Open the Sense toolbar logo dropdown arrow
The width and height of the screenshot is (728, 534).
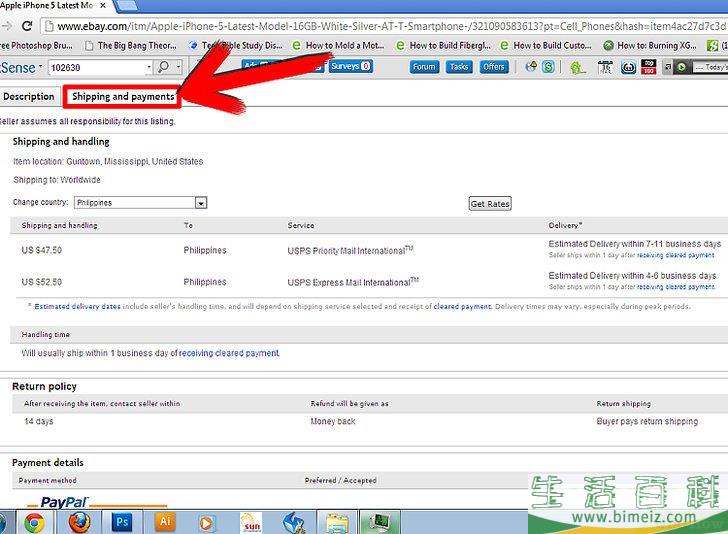40,66
